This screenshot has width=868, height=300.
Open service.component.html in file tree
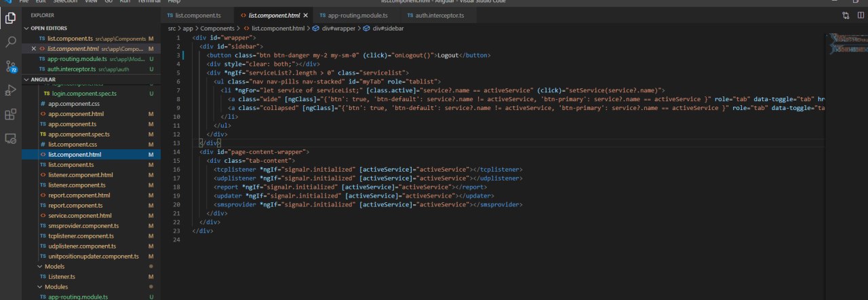click(x=92, y=216)
